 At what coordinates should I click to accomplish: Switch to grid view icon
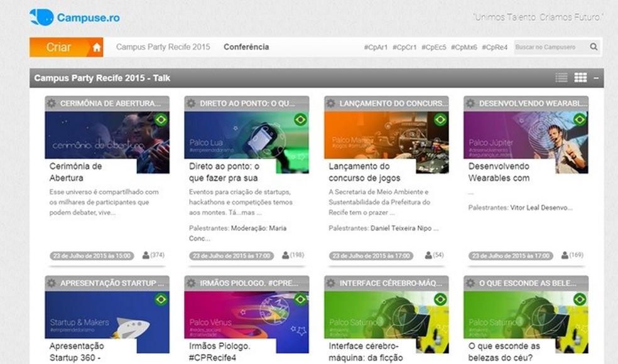pyautogui.click(x=580, y=78)
